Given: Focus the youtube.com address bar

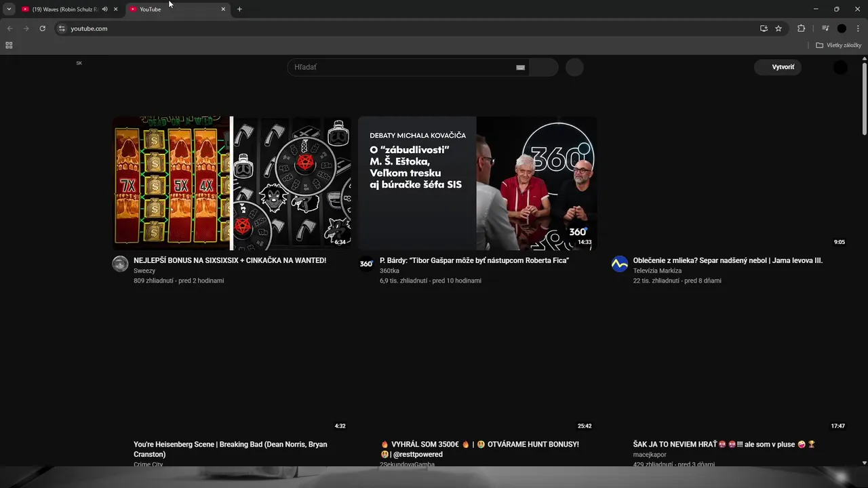Looking at the screenshot, I should [407, 28].
